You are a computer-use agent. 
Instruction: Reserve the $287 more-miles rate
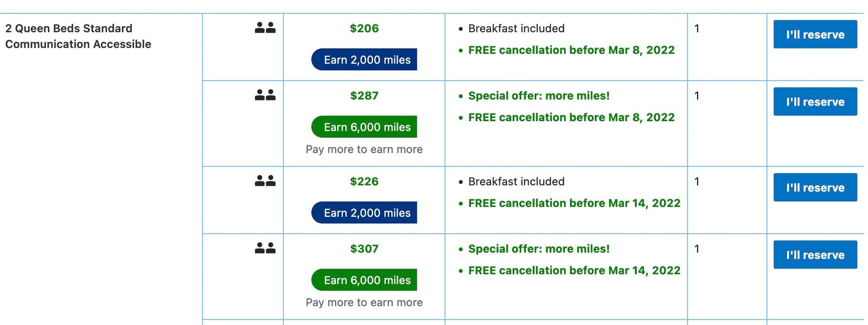click(x=815, y=102)
